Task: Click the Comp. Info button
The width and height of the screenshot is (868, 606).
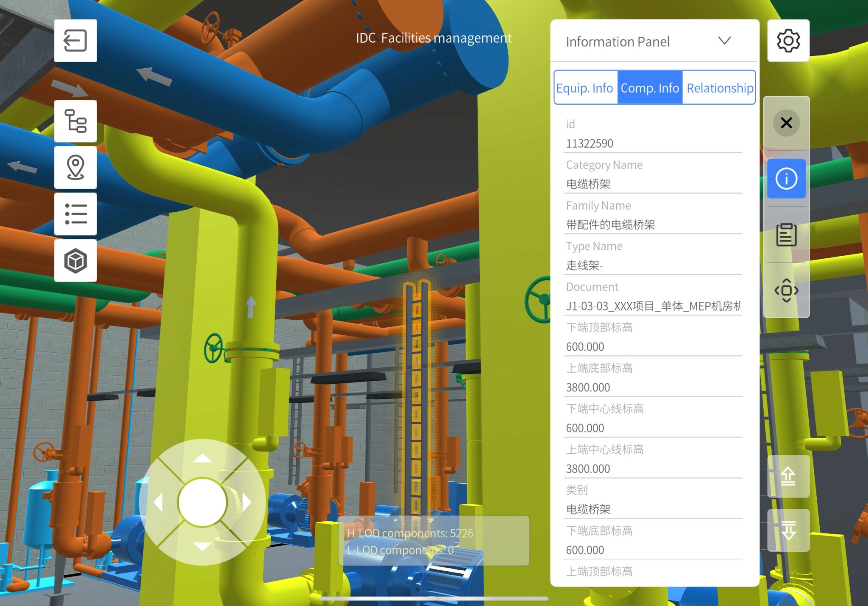Action: click(x=650, y=88)
